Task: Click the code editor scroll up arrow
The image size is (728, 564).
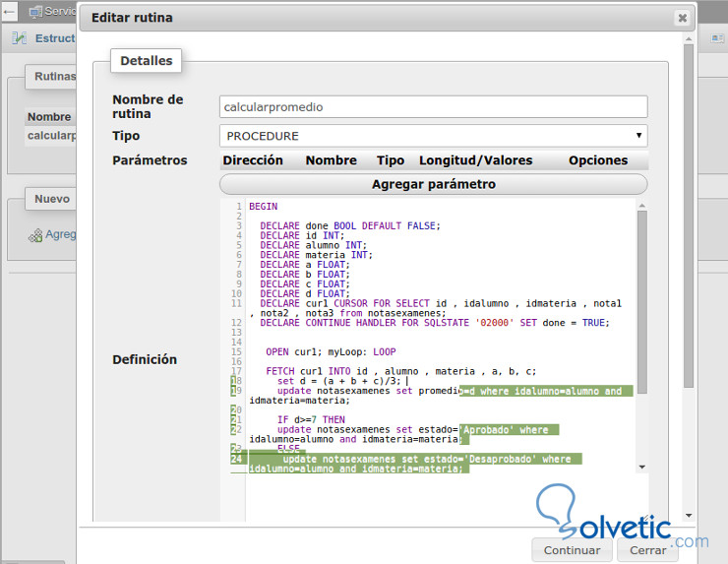Action: point(642,206)
